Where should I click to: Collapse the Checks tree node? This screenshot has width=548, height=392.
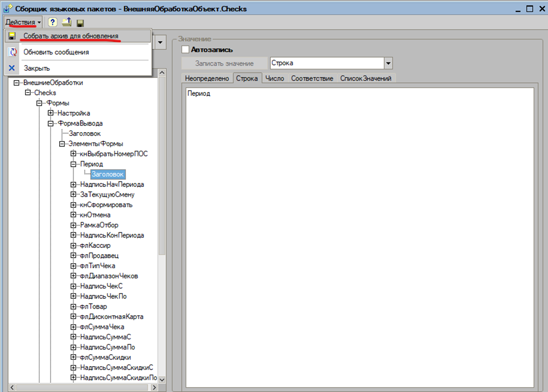(x=27, y=93)
